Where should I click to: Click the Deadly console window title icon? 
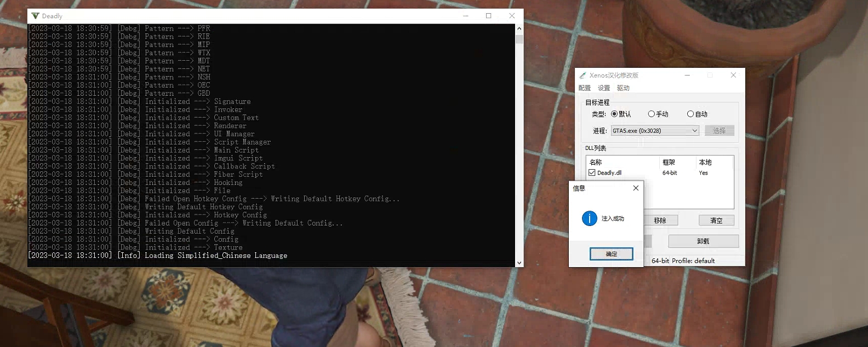coord(36,16)
